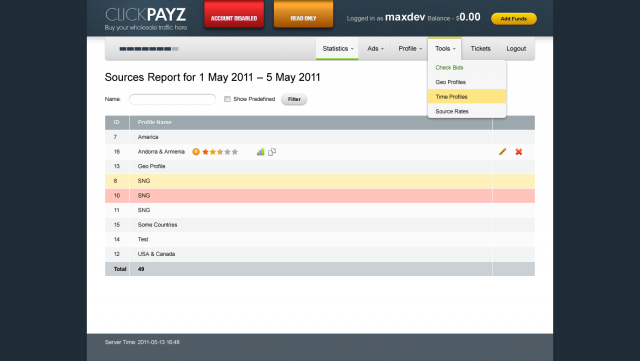This screenshot has width=640, height=361.
Task: Select Time Profiles menu entry
Action: 467,97
